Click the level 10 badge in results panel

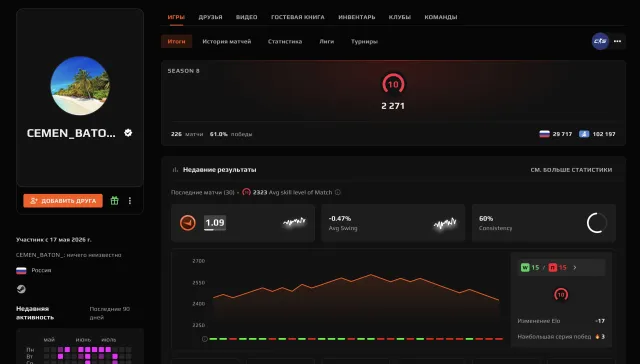click(561, 295)
